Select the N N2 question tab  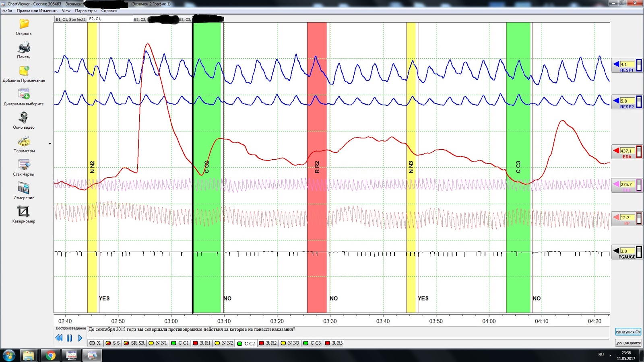pyautogui.click(x=224, y=343)
